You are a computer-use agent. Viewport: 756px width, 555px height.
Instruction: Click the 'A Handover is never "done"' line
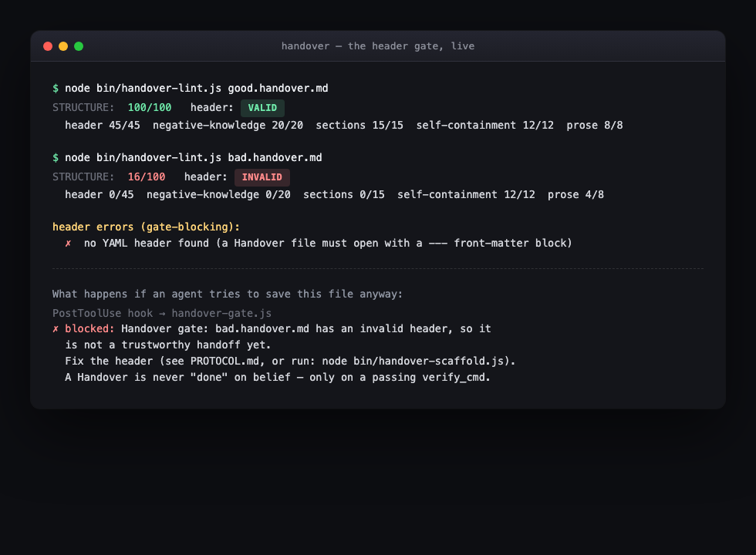[x=277, y=378]
